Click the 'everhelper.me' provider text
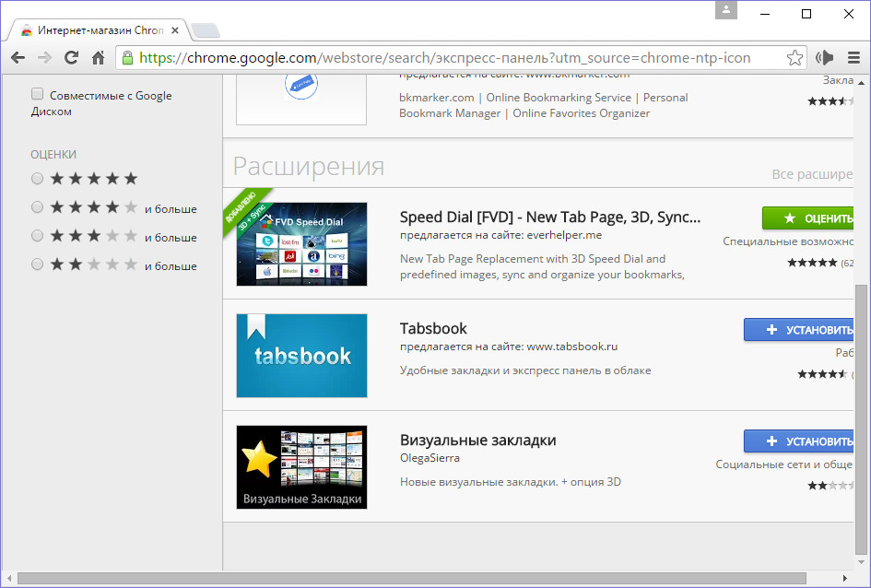This screenshot has width=871, height=588. click(564, 235)
